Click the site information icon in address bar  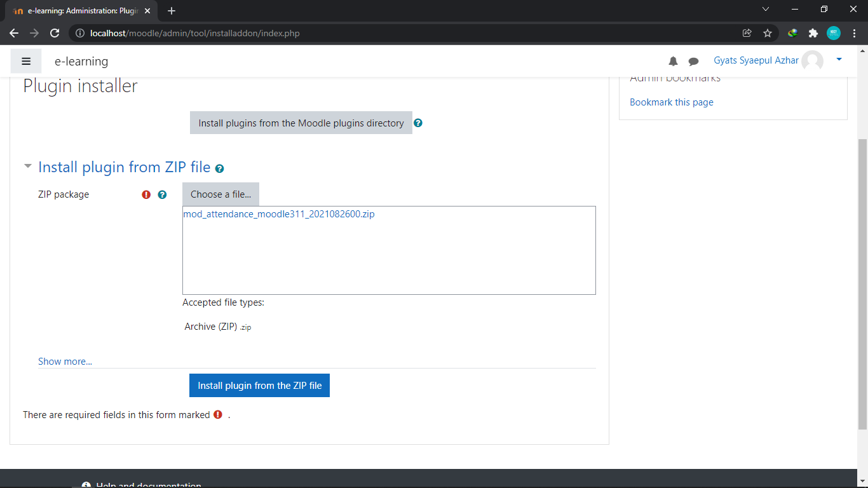[x=80, y=33]
